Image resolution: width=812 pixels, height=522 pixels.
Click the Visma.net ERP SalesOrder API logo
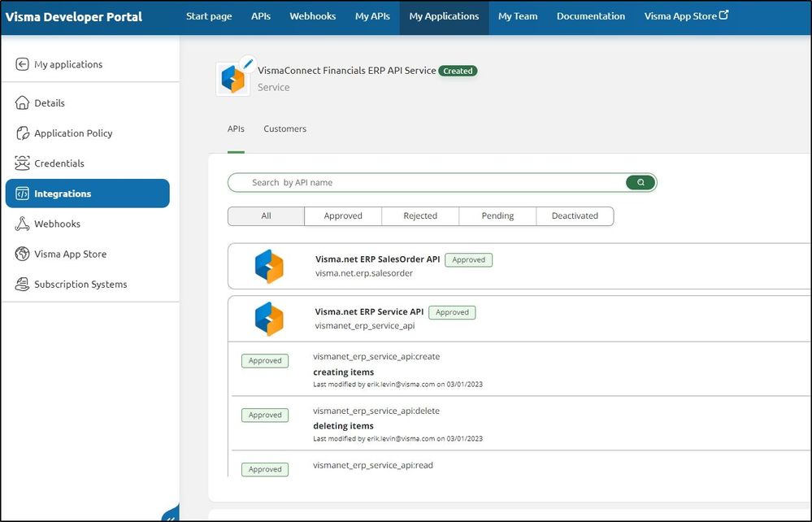(x=269, y=266)
